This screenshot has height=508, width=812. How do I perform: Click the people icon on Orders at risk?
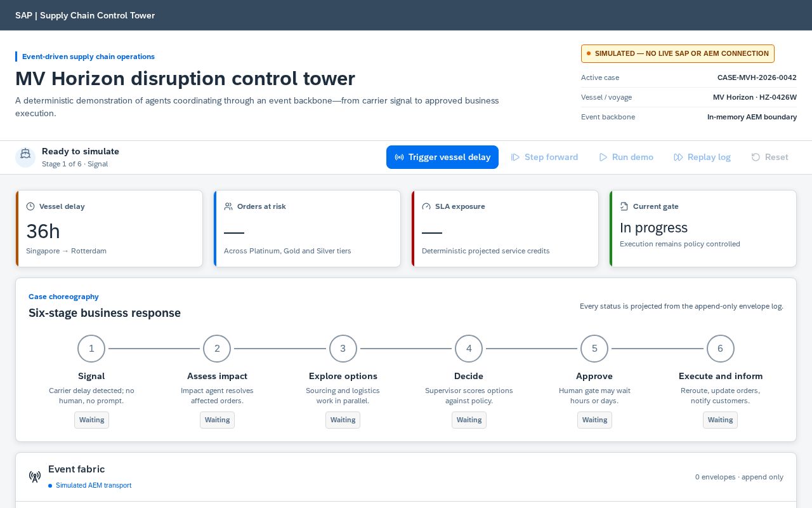228,206
